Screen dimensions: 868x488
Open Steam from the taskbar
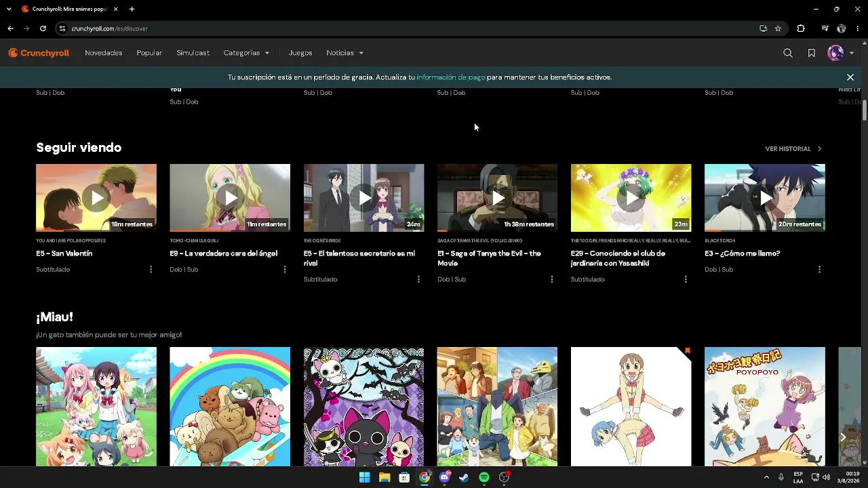tap(464, 477)
